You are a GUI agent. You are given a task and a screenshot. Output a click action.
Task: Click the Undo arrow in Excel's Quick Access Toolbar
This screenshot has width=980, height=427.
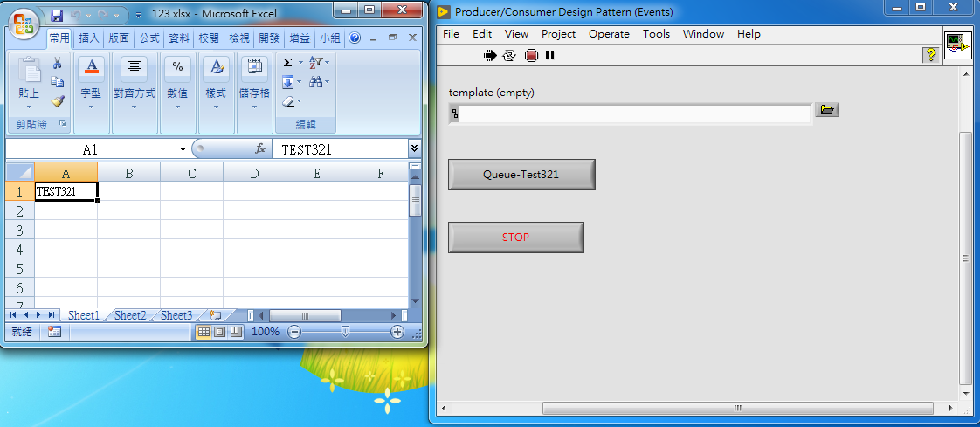pyautogui.click(x=75, y=14)
